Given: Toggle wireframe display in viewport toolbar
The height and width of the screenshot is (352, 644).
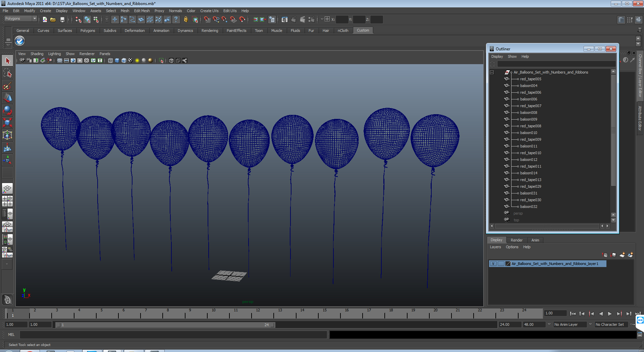Looking at the screenshot, I should click(110, 60).
